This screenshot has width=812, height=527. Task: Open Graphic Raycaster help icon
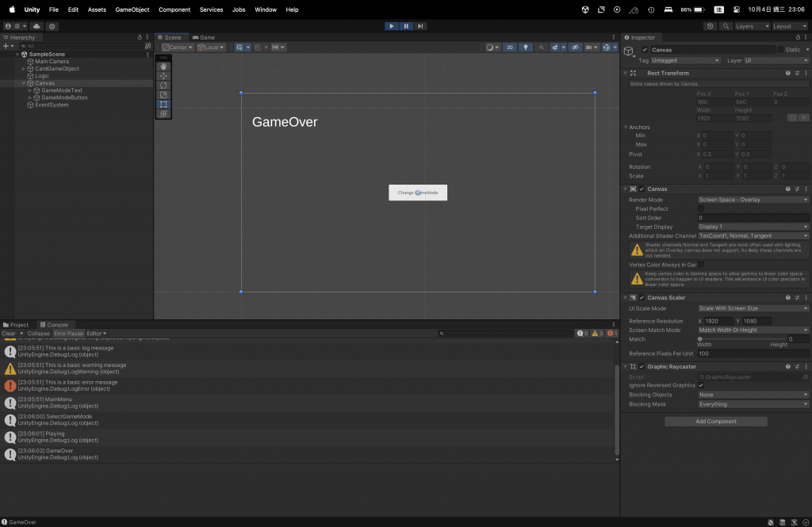coord(788,366)
